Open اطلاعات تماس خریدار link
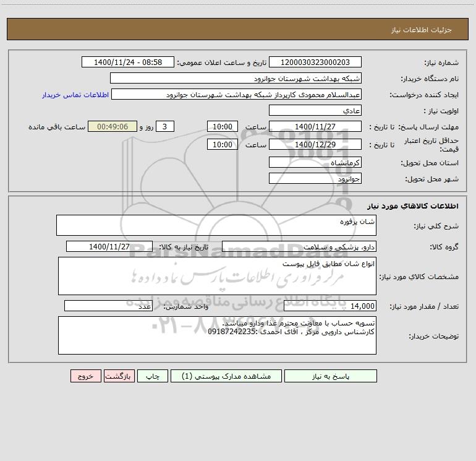Viewport: 476px width, 461px height. [x=75, y=95]
